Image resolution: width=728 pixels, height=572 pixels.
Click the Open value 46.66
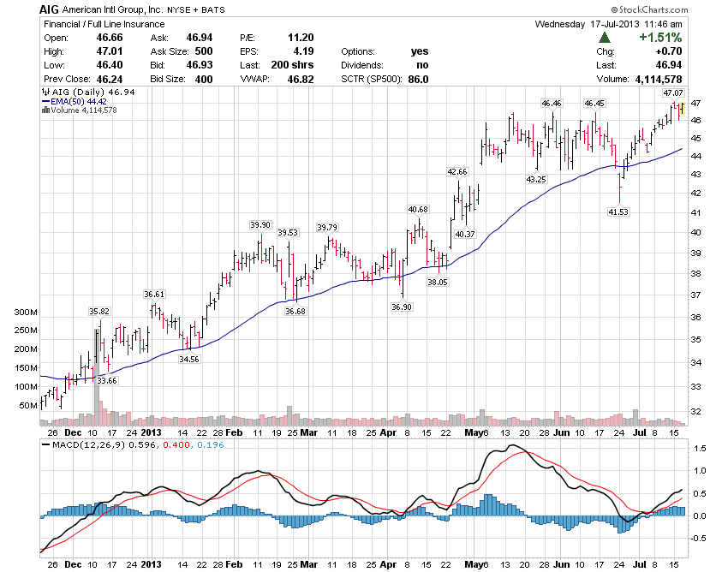click(110, 38)
